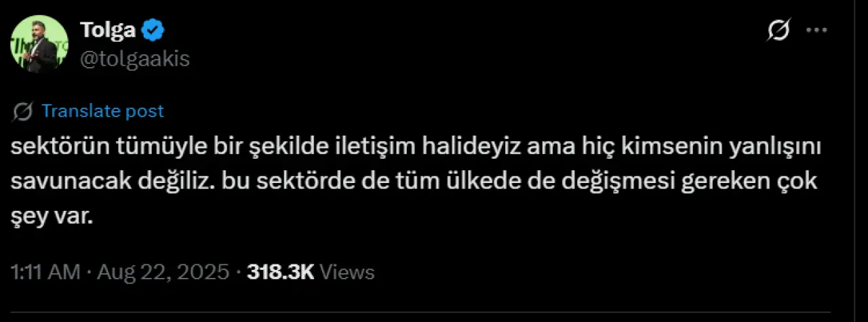Click the 318.3K view count number
Screen dimensions: 868x322
[281, 273]
